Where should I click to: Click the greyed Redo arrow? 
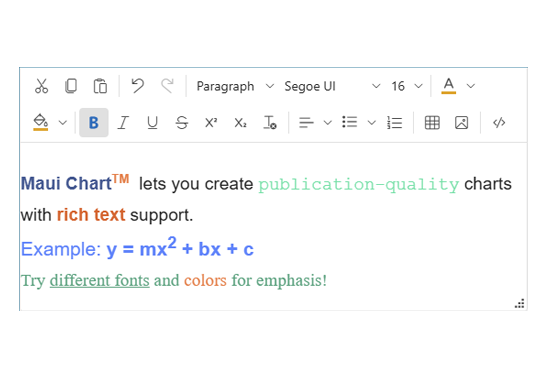pos(167,86)
